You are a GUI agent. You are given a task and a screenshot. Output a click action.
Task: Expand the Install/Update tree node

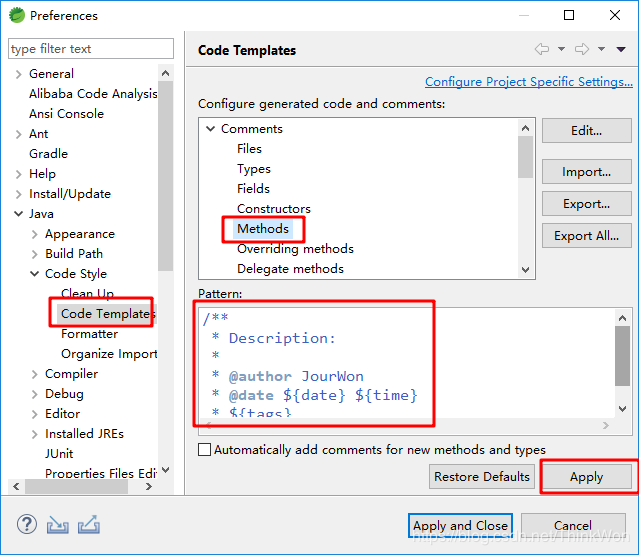(x=18, y=194)
